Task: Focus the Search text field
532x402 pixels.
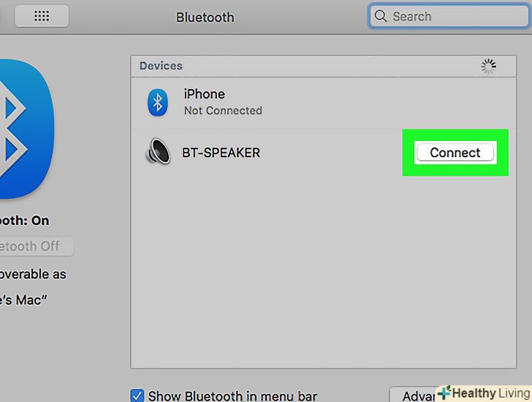Action: (449, 16)
